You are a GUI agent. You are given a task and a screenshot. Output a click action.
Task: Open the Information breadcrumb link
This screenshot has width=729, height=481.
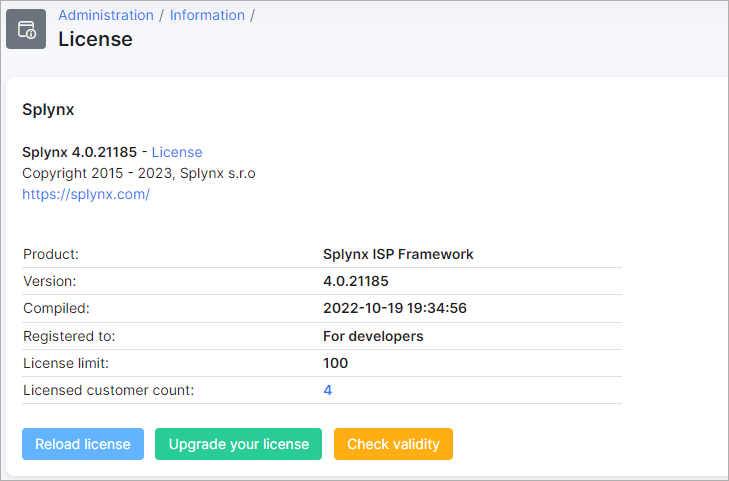(x=207, y=15)
